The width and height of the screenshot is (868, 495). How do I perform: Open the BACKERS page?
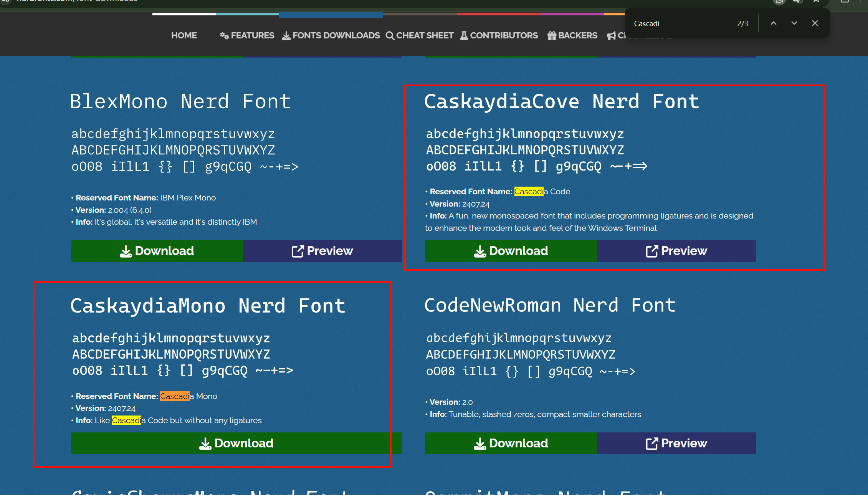572,35
